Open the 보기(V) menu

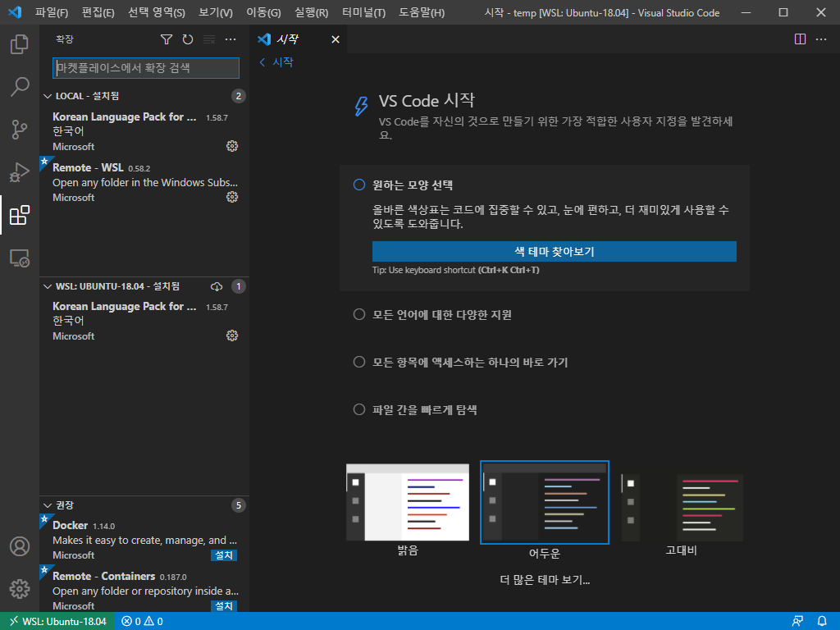click(x=216, y=12)
